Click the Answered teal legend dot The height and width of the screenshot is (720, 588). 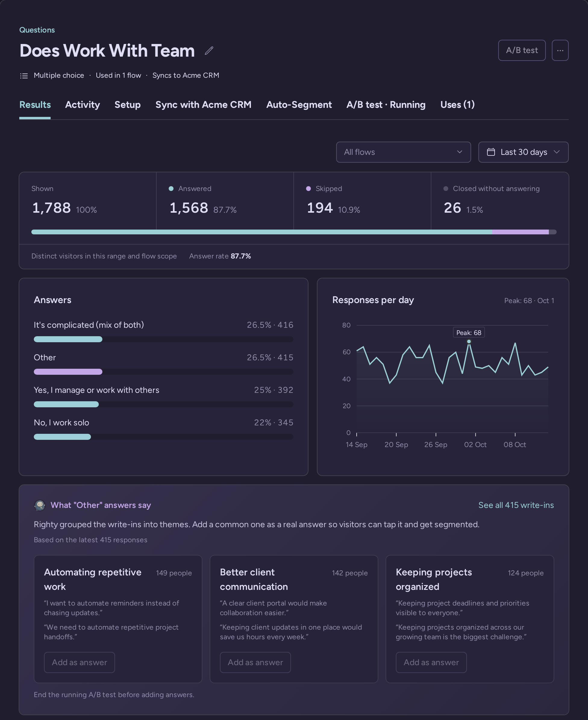[x=171, y=189]
